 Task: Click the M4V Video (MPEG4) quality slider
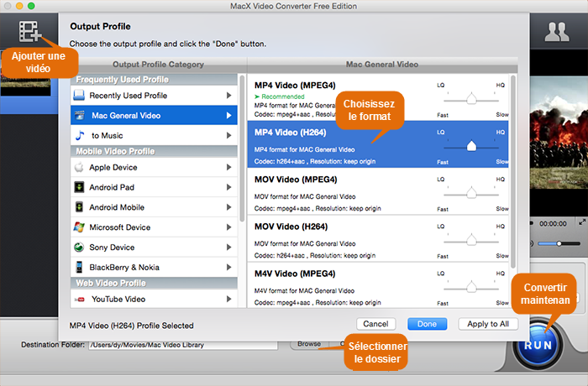[x=471, y=288]
